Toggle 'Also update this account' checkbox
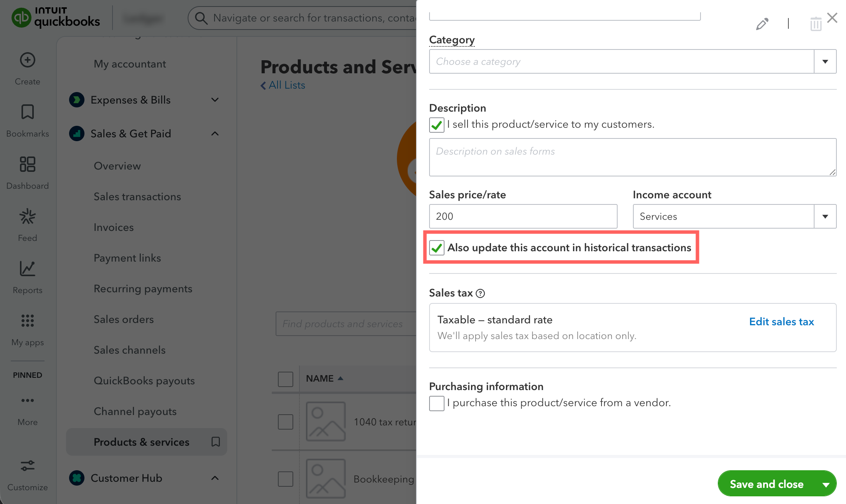This screenshot has width=846, height=504. [437, 248]
